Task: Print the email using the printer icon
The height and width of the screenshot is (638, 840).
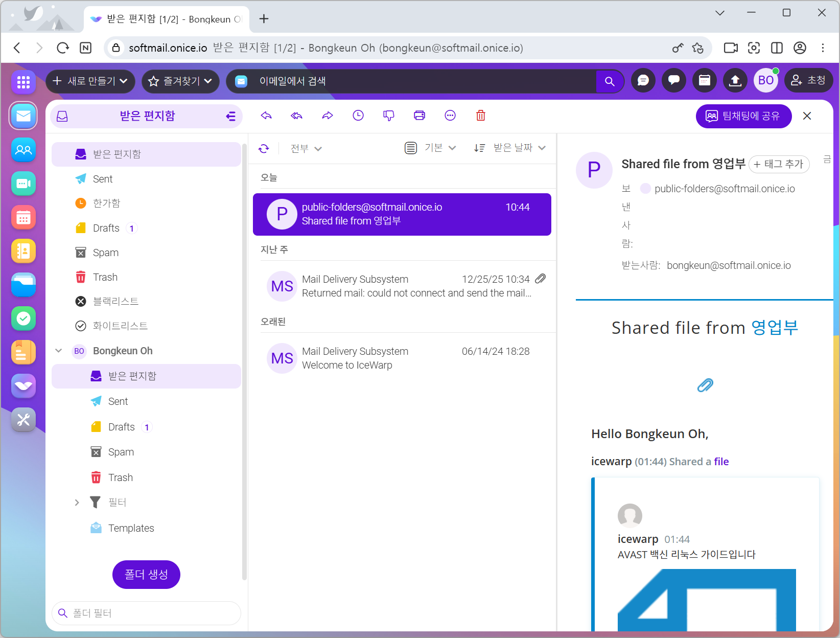Action: [419, 116]
